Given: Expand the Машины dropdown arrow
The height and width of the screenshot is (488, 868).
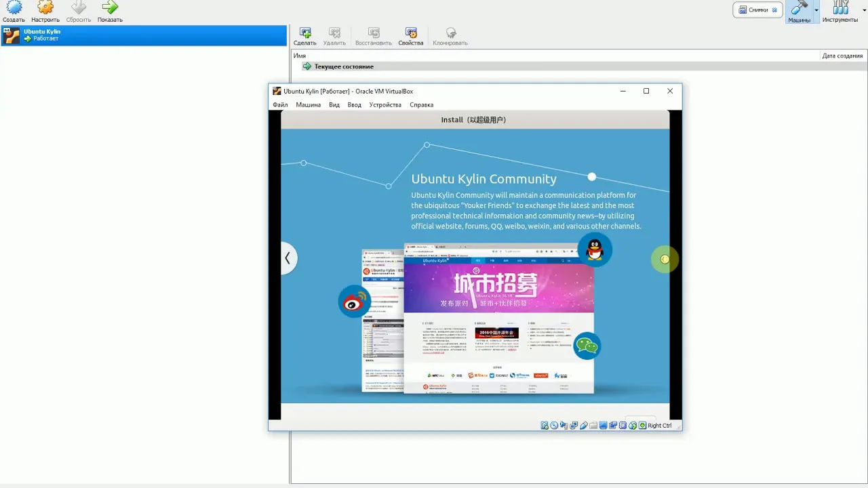Looking at the screenshot, I should tap(816, 10).
